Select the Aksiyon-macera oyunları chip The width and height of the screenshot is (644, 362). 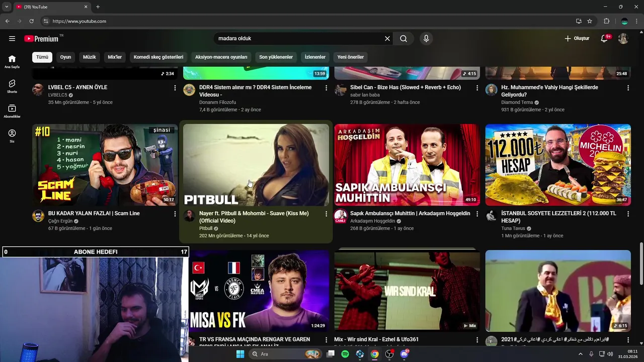click(x=221, y=57)
